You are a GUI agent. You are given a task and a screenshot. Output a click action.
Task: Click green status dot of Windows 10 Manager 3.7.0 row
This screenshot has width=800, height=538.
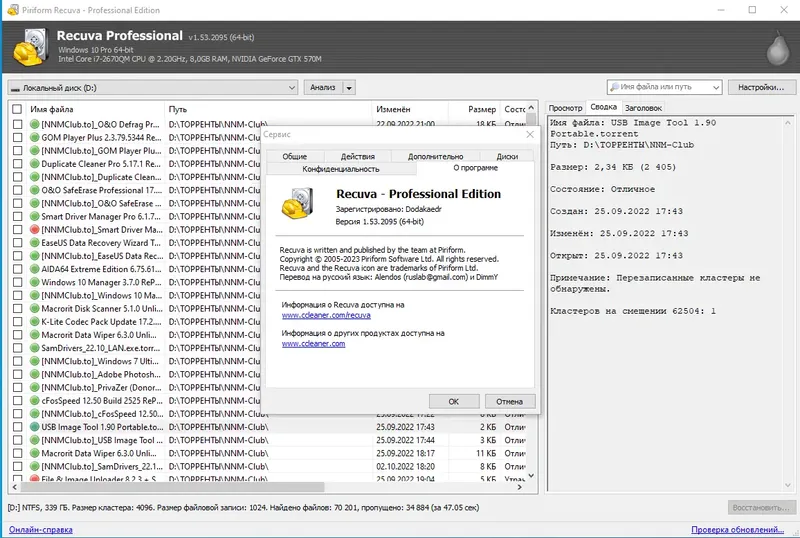(35, 282)
